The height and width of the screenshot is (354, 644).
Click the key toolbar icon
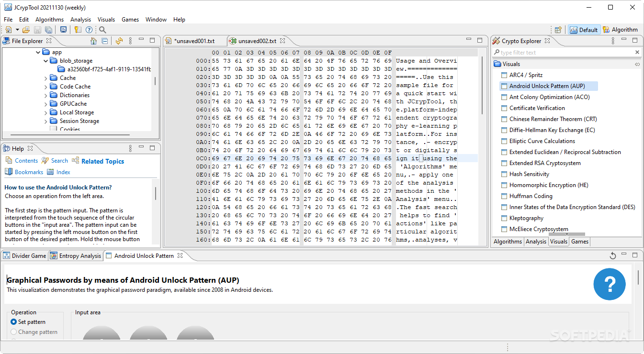point(78,30)
